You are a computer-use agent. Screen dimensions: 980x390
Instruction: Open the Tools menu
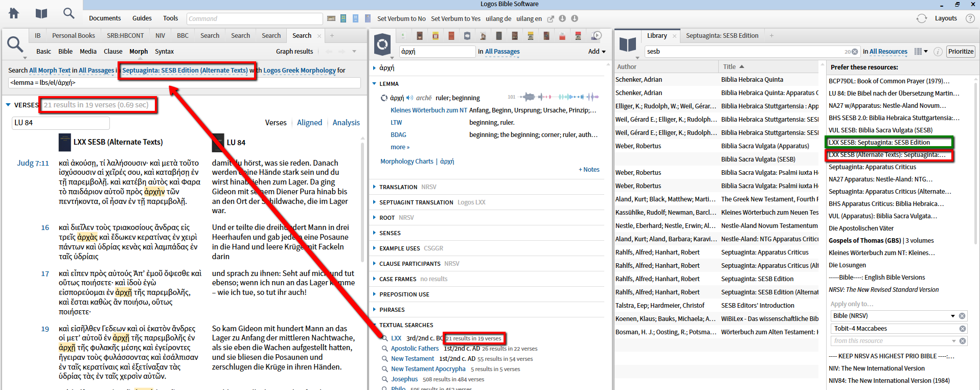pyautogui.click(x=171, y=18)
